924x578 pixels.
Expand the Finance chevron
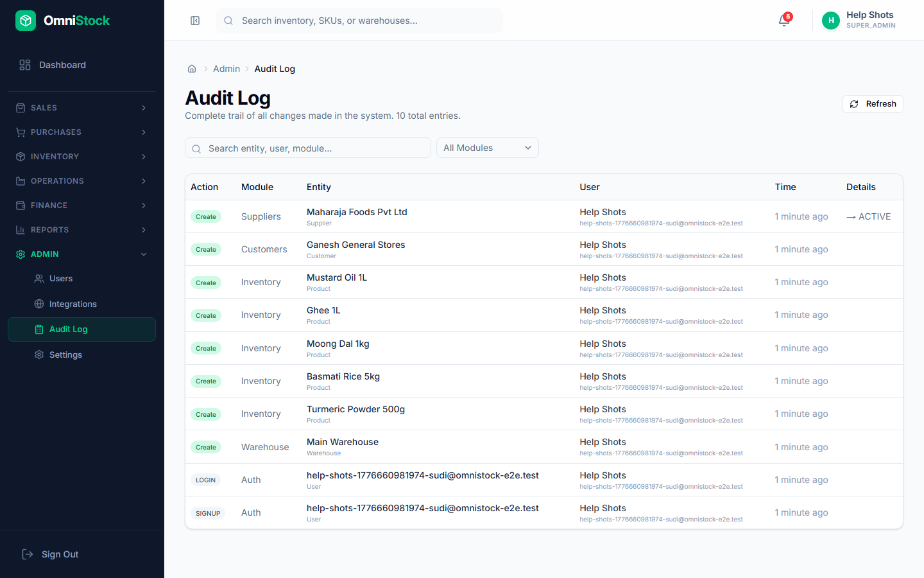[144, 206]
